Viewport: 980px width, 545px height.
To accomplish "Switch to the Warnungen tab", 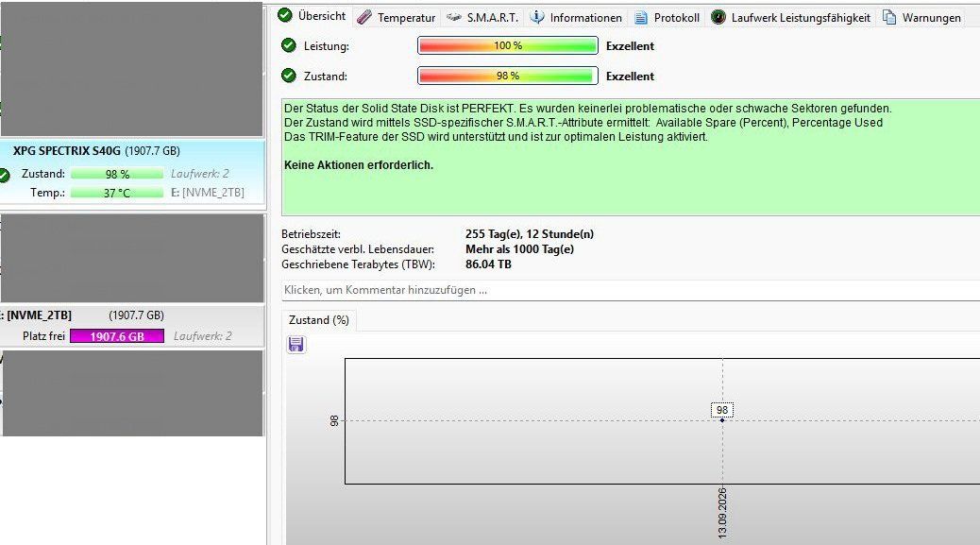I will pyautogui.click(x=921, y=18).
